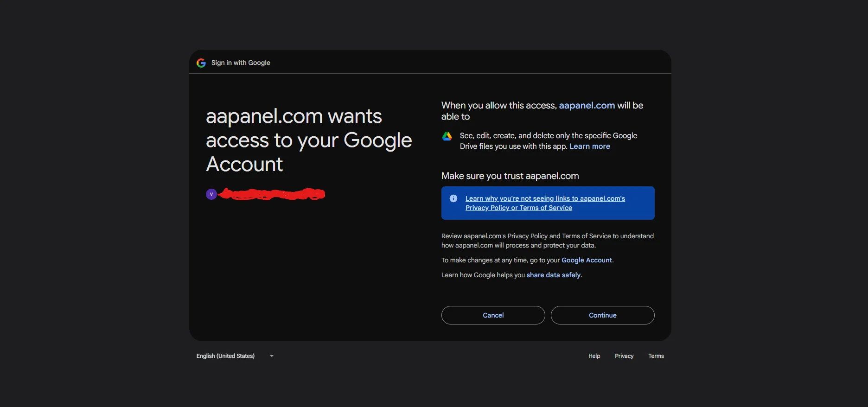Click the Google Drive icon
868x407 pixels.
coord(447,136)
